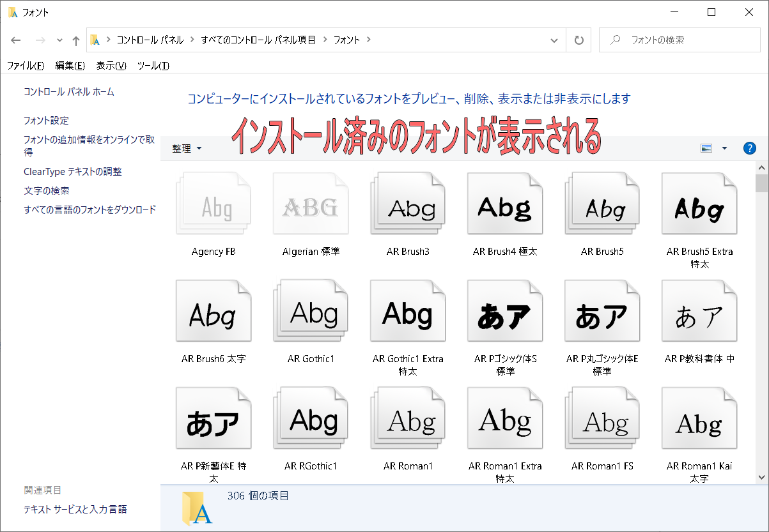Open the 表示 menu
Image resolution: width=769 pixels, height=532 pixels.
pyautogui.click(x=111, y=65)
